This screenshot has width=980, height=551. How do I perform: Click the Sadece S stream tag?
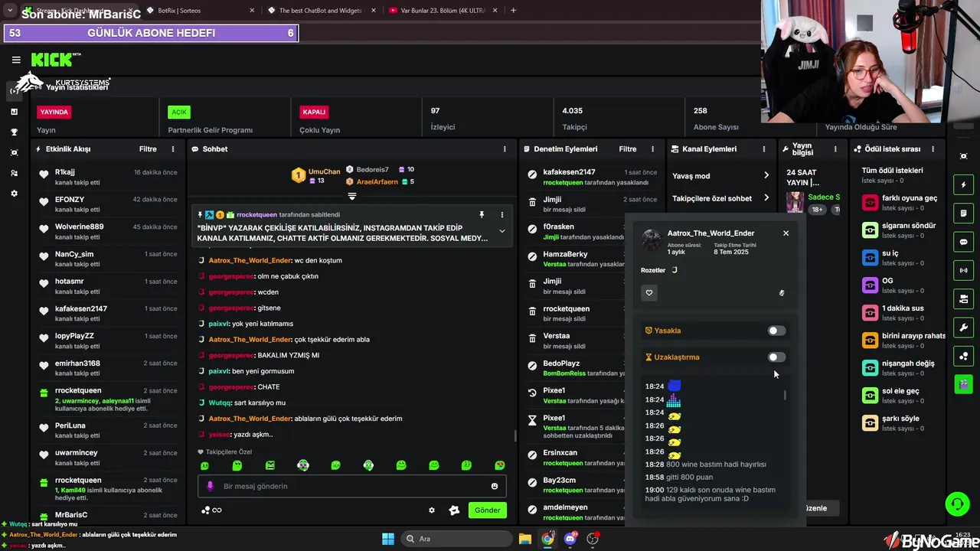click(824, 197)
